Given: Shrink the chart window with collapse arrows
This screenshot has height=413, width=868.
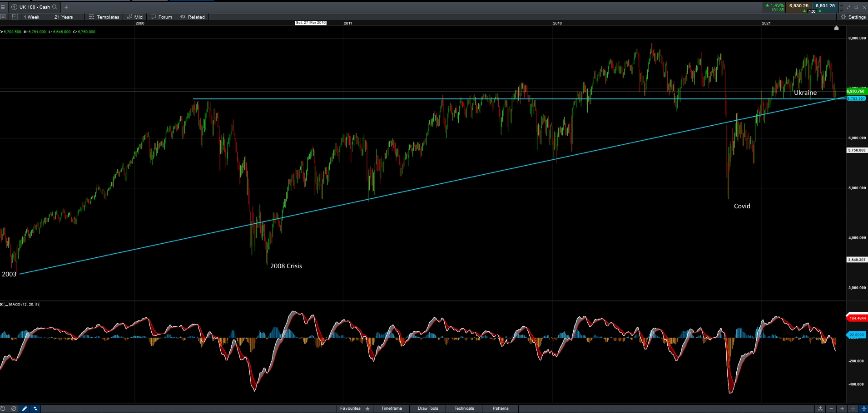Looking at the screenshot, I should pos(848,7).
